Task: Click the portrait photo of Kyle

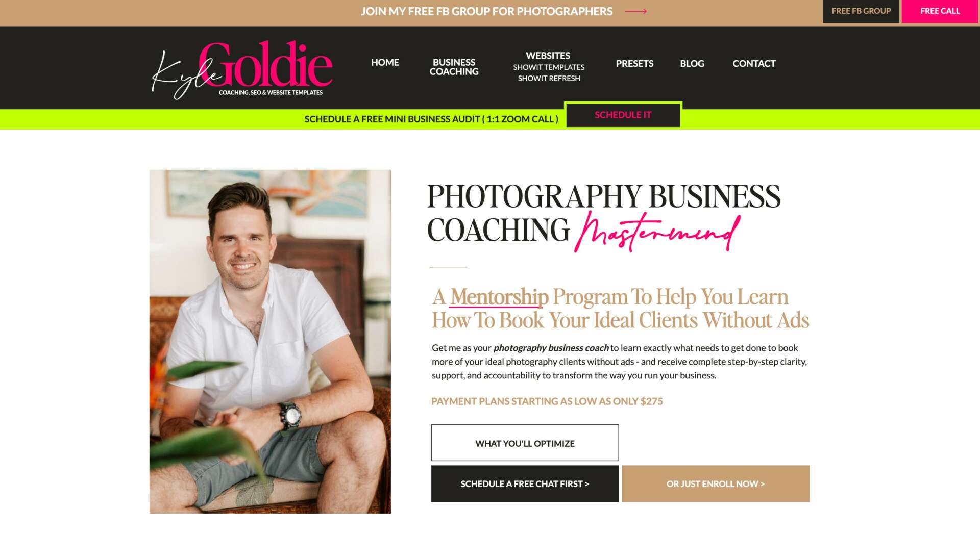Action: click(270, 341)
